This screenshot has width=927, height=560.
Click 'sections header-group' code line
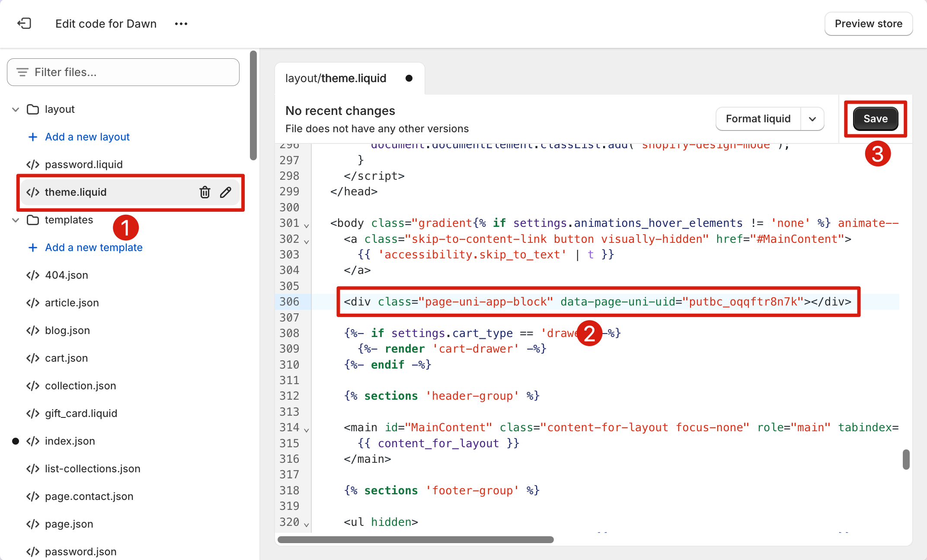coord(442,396)
